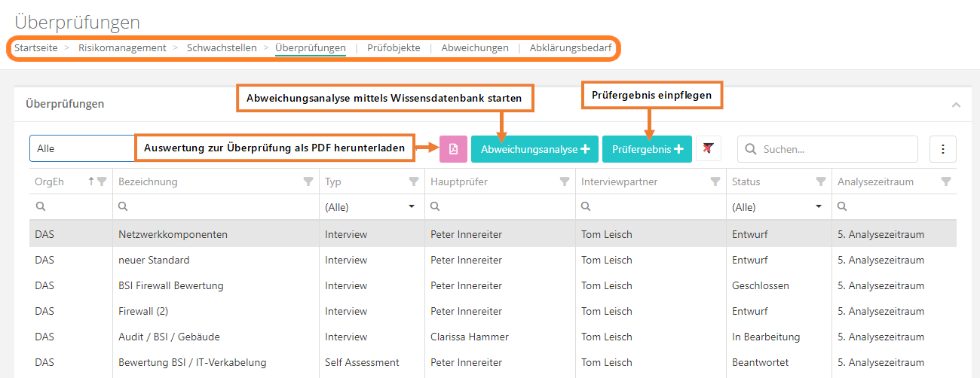Filter the Interviewpartner column
The image size is (980, 378).
[715, 181]
